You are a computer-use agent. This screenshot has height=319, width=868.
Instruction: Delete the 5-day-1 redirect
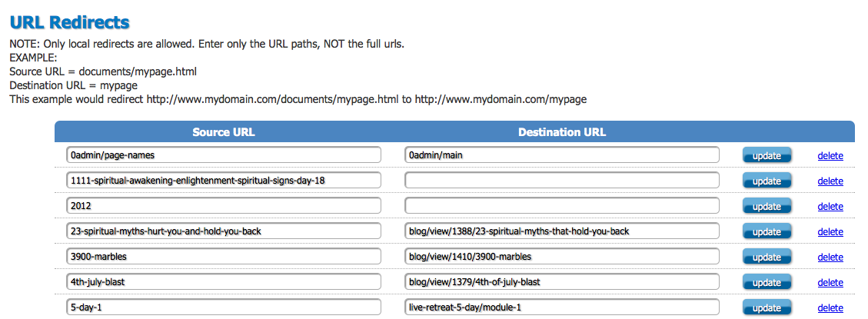pos(830,308)
